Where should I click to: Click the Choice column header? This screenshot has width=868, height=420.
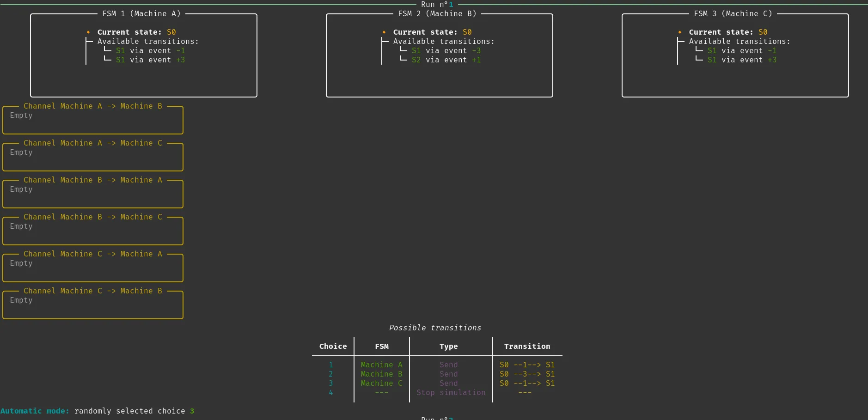coord(333,347)
